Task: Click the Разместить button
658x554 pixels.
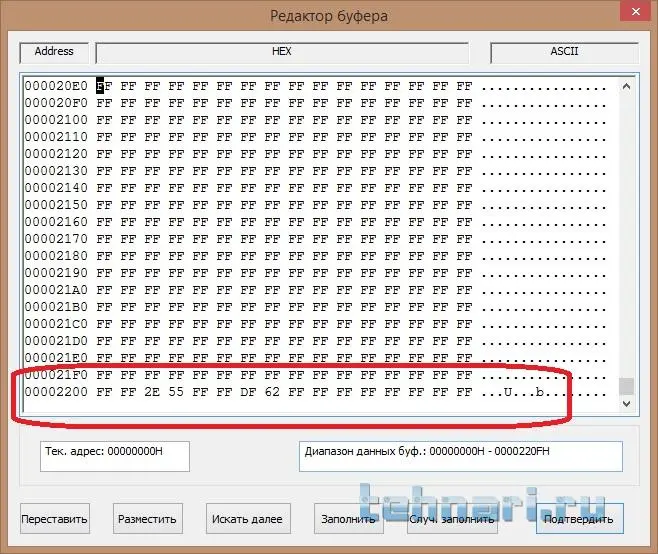Action: coord(147,519)
